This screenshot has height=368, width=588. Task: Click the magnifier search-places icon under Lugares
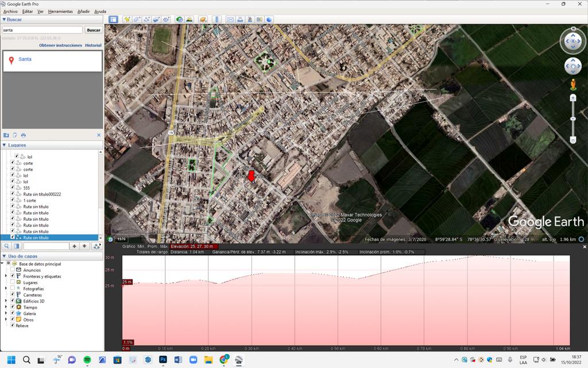[x=7, y=246]
